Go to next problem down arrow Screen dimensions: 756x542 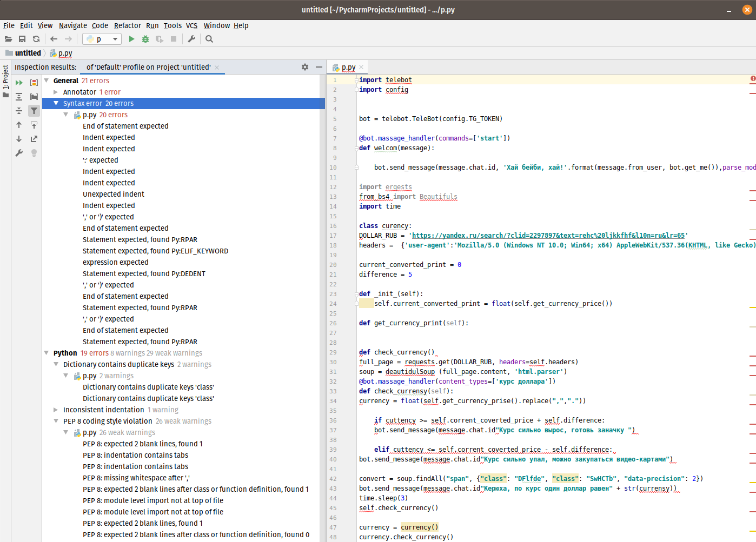point(19,139)
